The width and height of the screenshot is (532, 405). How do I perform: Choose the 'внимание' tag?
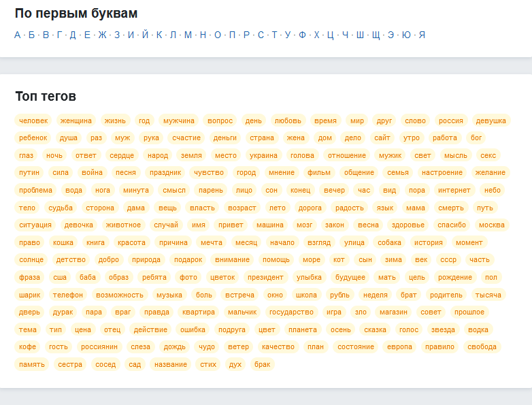point(232,260)
